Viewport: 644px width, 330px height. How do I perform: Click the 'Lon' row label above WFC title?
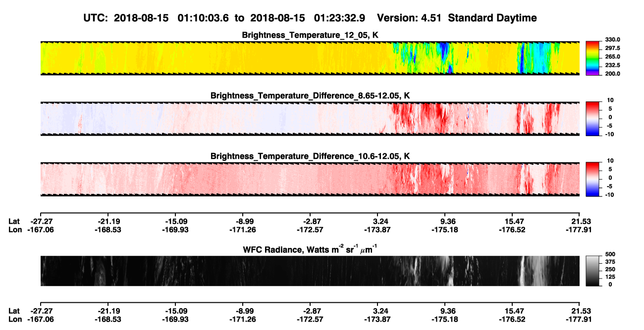15,230
